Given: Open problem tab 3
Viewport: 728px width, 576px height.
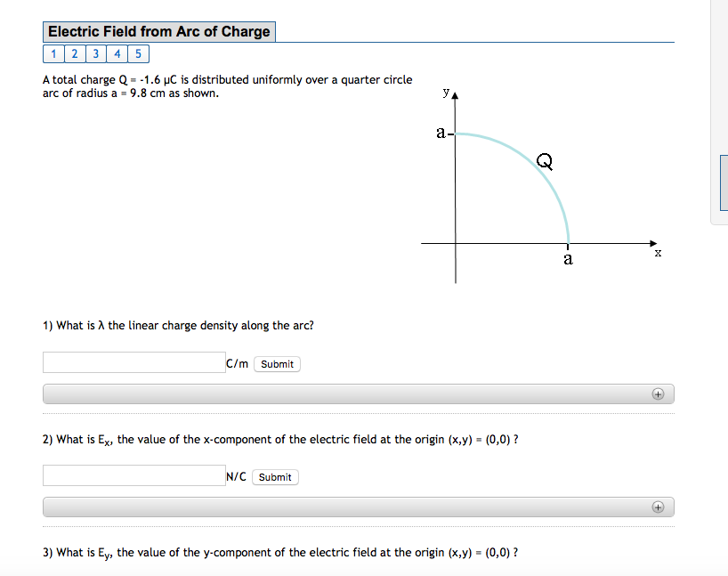Looking at the screenshot, I should tap(95, 53).
